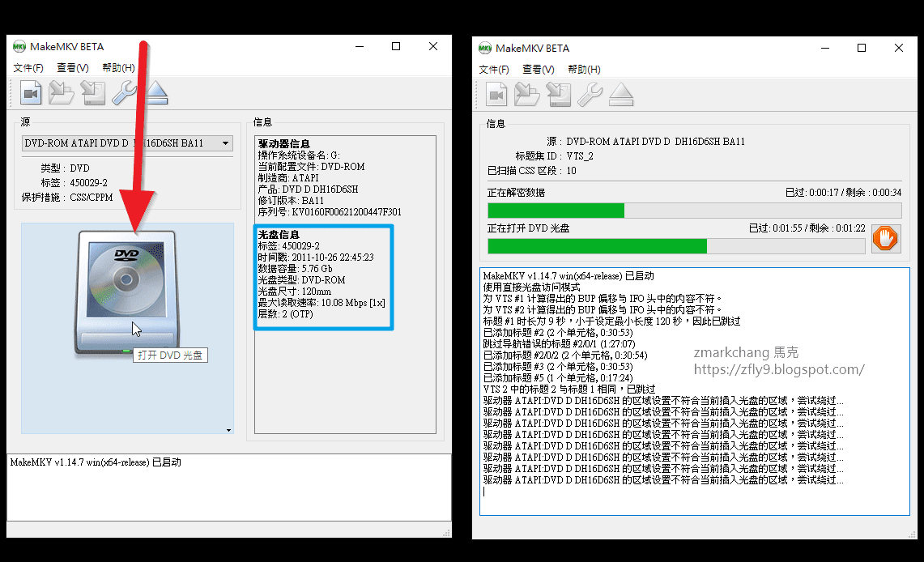Click 保护措施: CSS/CPPM text

(x=66, y=198)
